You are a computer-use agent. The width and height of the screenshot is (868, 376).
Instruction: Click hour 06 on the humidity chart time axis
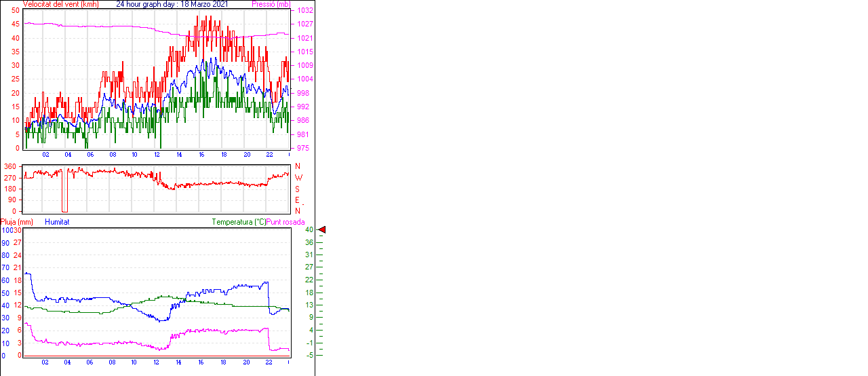click(x=90, y=362)
